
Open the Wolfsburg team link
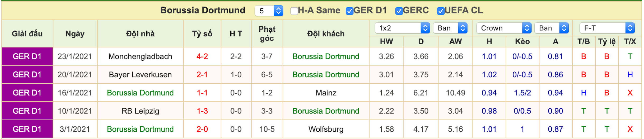[326, 129]
